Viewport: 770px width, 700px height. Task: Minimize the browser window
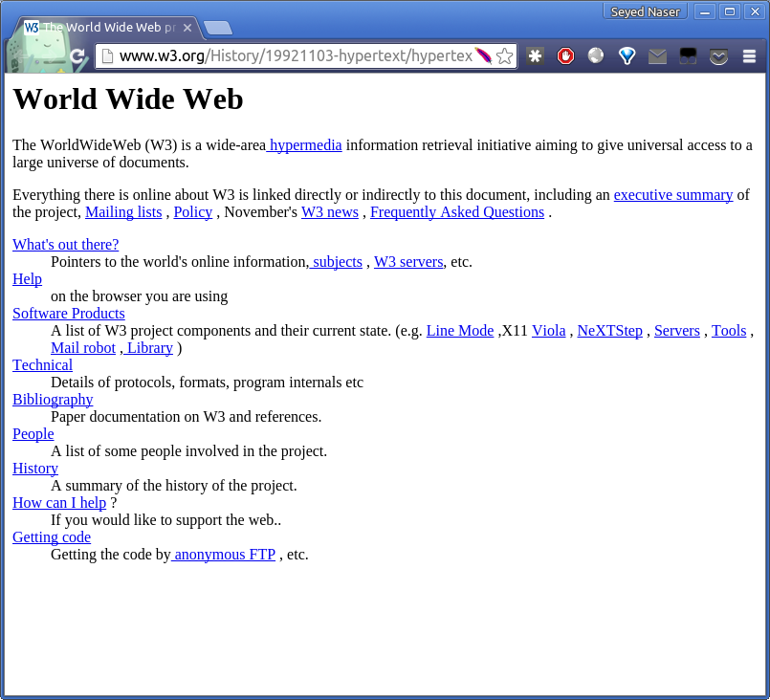[705, 11]
